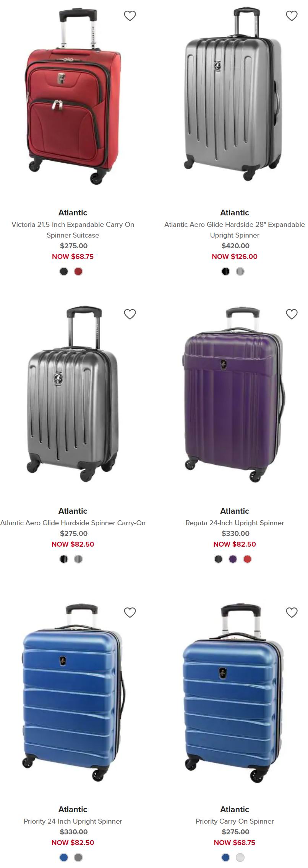Save Regata 24-Inch Spinner with heart icon
Image resolution: width=308 pixels, height=868 pixels.
pyautogui.click(x=292, y=314)
